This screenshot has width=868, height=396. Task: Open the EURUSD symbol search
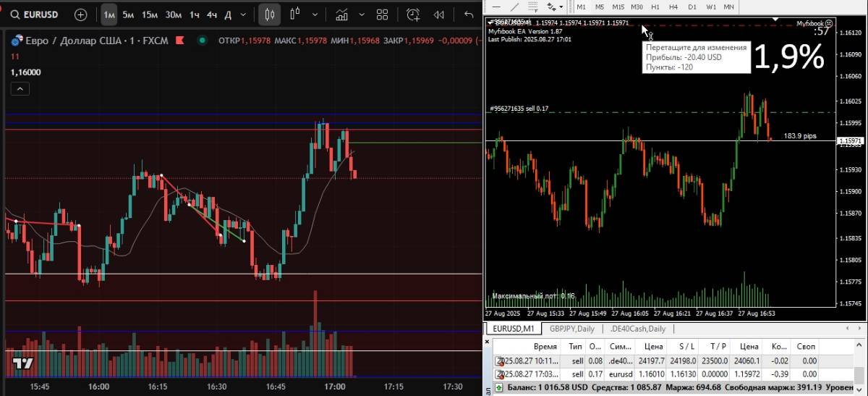(x=36, y=14)
